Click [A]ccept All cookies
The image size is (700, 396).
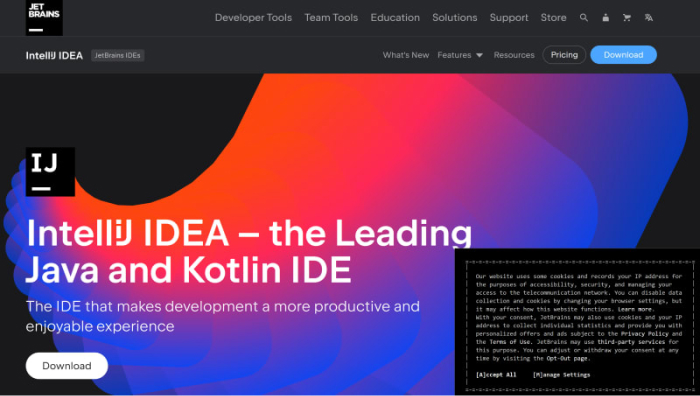coord(496,375)
